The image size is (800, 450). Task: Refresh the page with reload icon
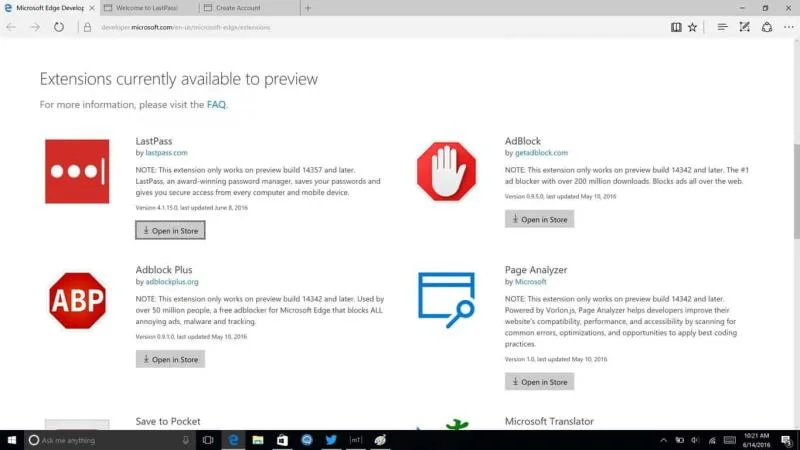pyautogui.click(x=59, y=28)
